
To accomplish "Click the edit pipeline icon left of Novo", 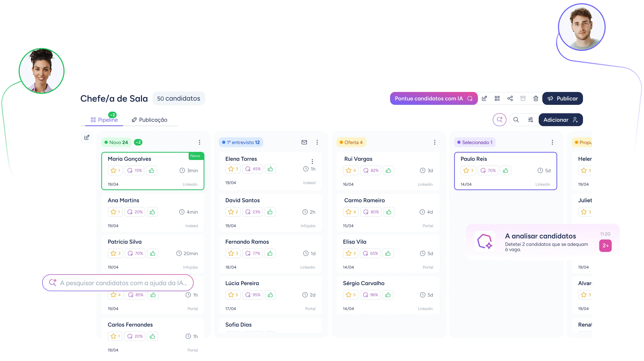I will pos(87,137).
